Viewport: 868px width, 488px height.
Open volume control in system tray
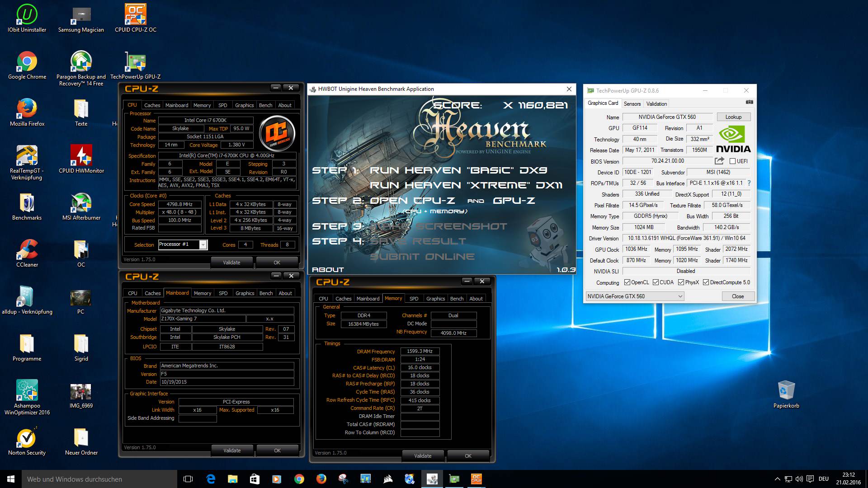(x=799, y=479)
